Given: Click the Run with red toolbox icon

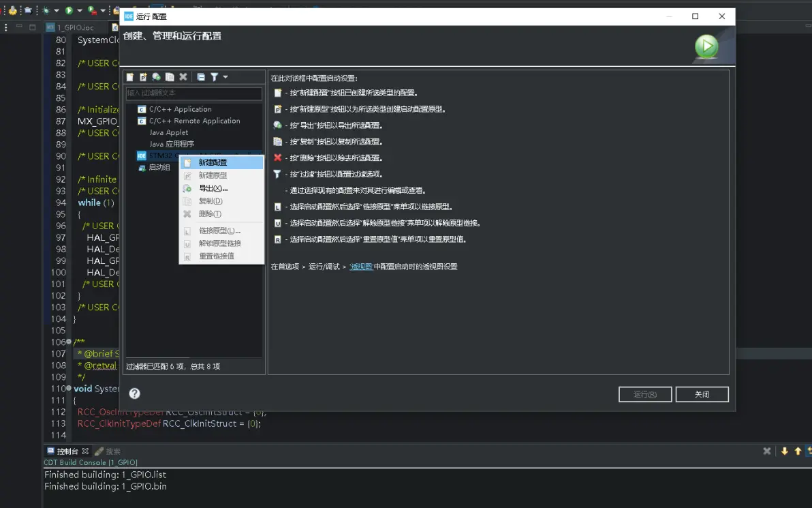Looking at the screenshot, I should [92, 10].
